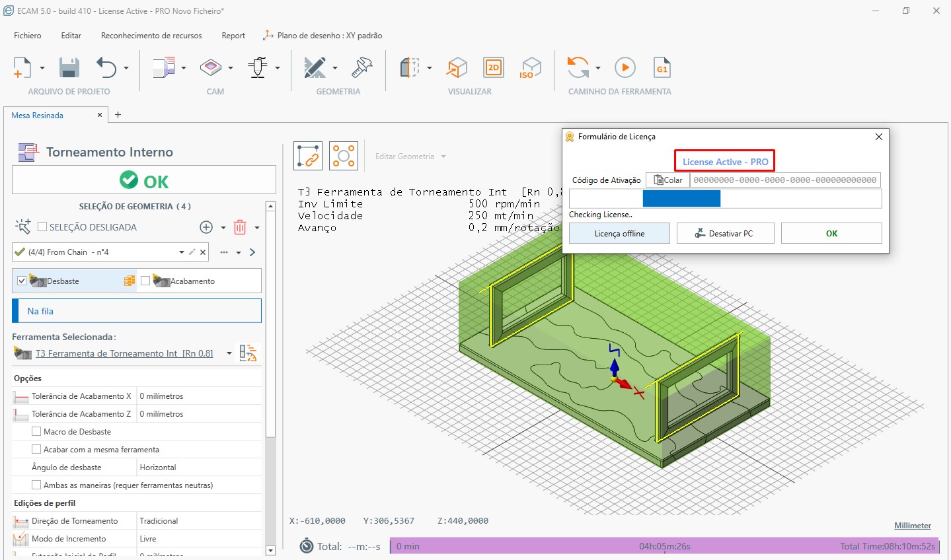Open the Editar Geometria dropdown
This screenshot has width=951, height=560.
[x=410, y=157]
